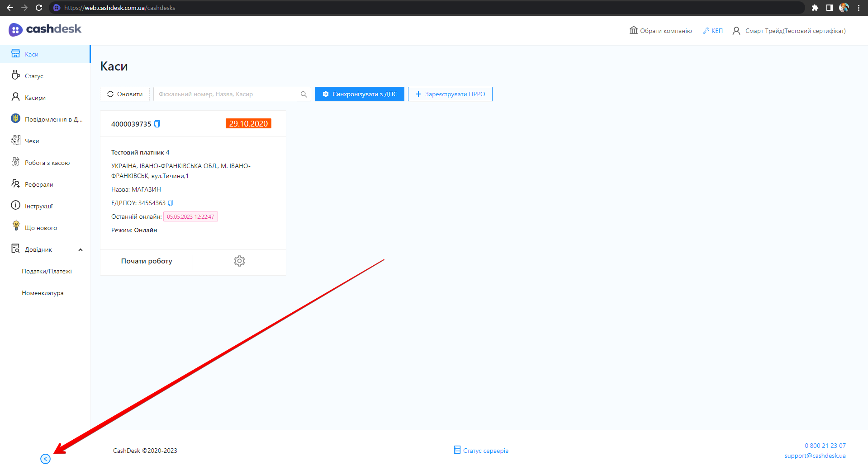Screen dimensions: 868x470
Task: Click the fiscal number search input field
Action: [225, 94]
